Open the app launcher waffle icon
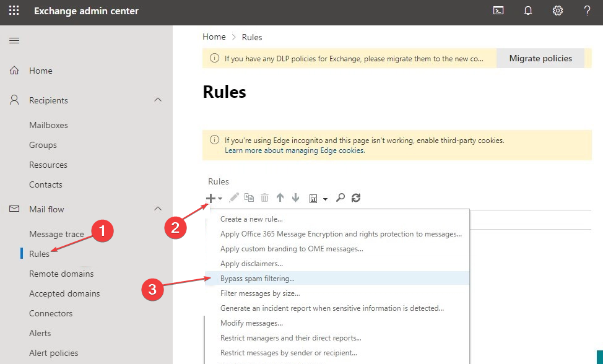Image resolution: width=603 pixels, height=364 pixels. pyautogui.click(x=14, y=11)
